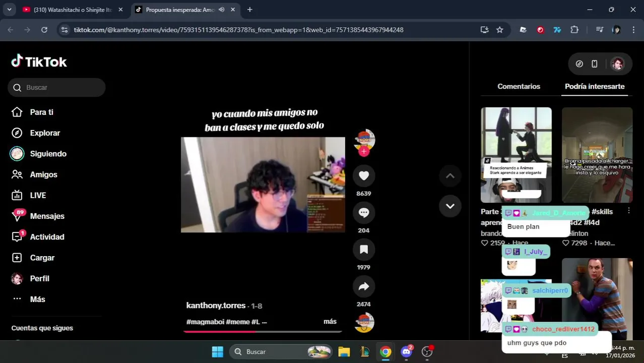Share the video with arrow icon
The height and width of the screenshot is (363, 644).
pyautogui.click(x=364, y=286)
